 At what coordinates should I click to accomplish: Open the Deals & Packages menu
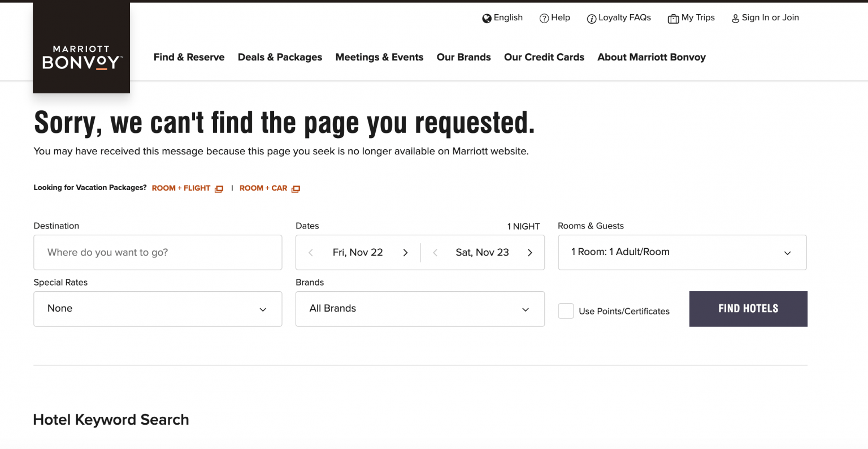[280, 57]
